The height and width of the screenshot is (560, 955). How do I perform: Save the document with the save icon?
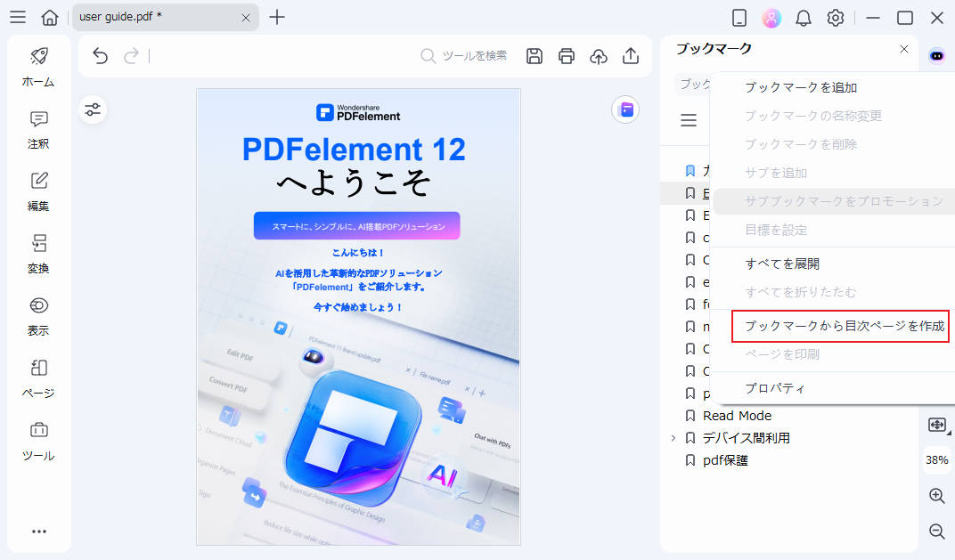[534, 55]
